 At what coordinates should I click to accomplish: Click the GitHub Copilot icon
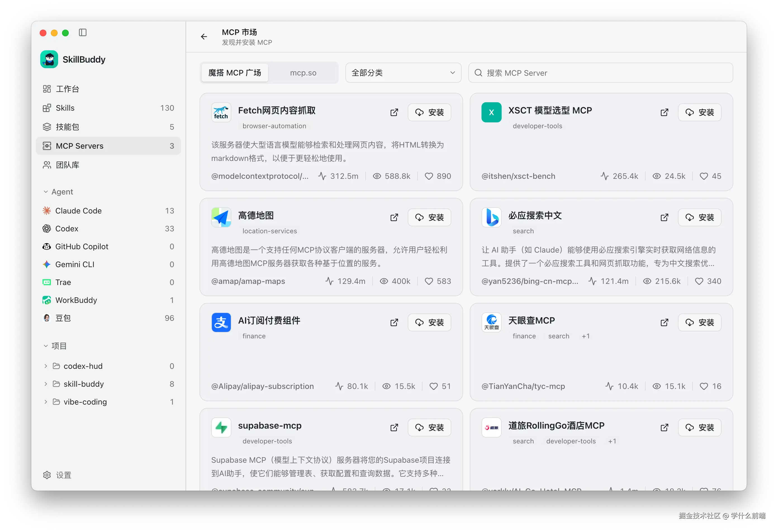(x=47, y=246)
